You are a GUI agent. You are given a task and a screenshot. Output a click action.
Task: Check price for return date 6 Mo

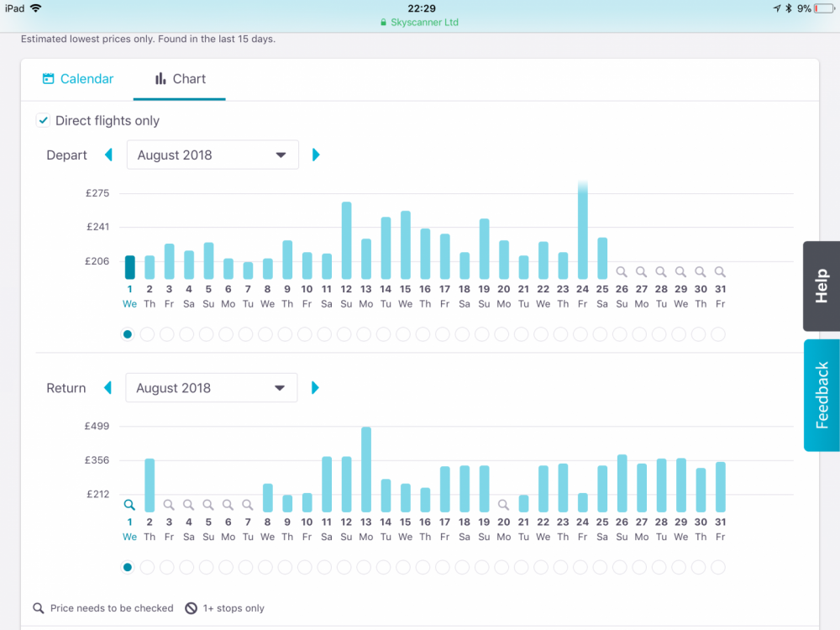click(x=228, y=505)
